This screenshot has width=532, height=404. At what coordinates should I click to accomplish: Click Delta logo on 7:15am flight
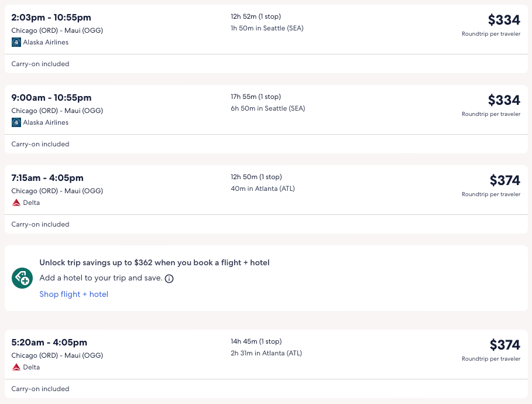pos(16,203)
